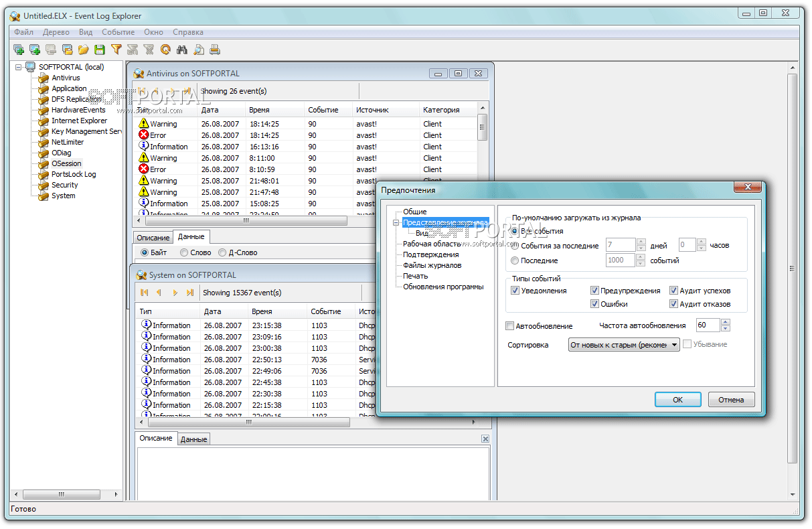Click the folder icon beside Internet Explorer
The width and height of the screenshot is (812, 529).
(x=44, y=121)
